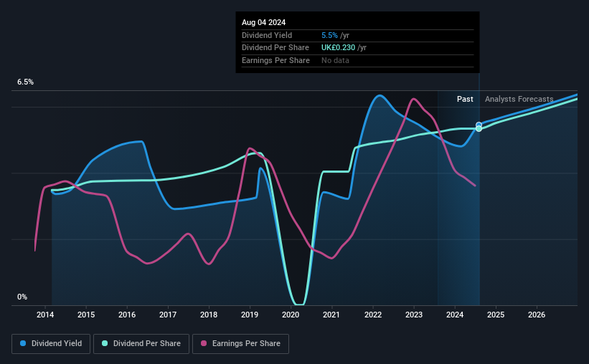Click the teal Dividend Per Share data point marker
Viewport: 589px width, 364px height.
(479, 129)
